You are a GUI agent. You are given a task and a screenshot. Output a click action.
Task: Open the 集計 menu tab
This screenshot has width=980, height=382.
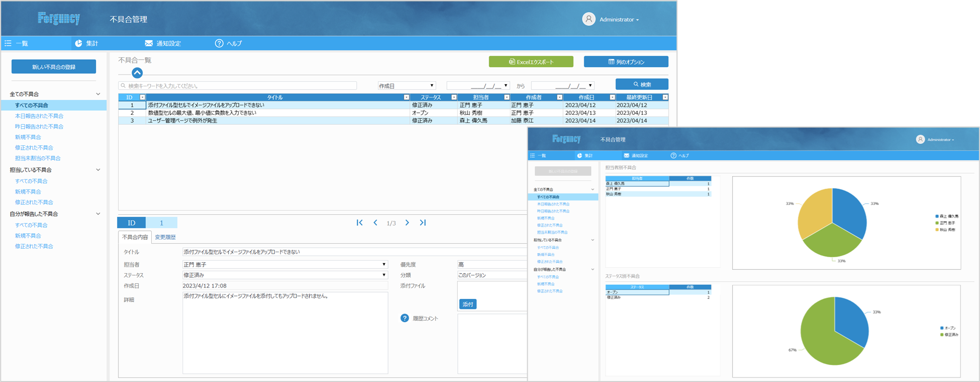(x=87, y=43)
